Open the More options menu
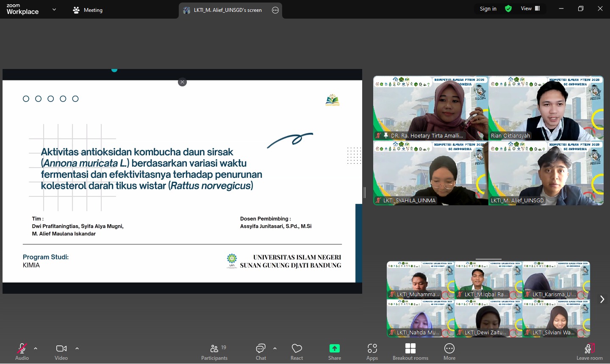Screen dimensions: 610x364 [x=449, y=351]
